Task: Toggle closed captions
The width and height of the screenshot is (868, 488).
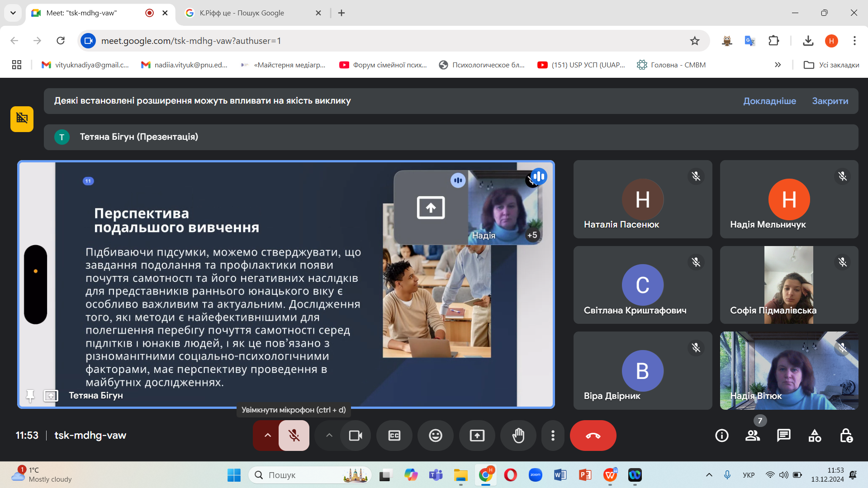Action: tap(394, 436)
